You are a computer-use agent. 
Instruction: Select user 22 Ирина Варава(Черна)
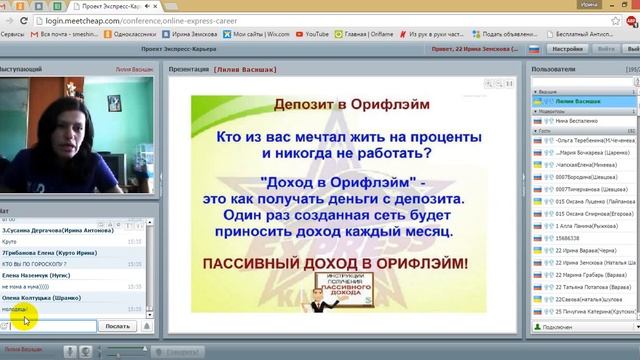click(x=584, y=251)
